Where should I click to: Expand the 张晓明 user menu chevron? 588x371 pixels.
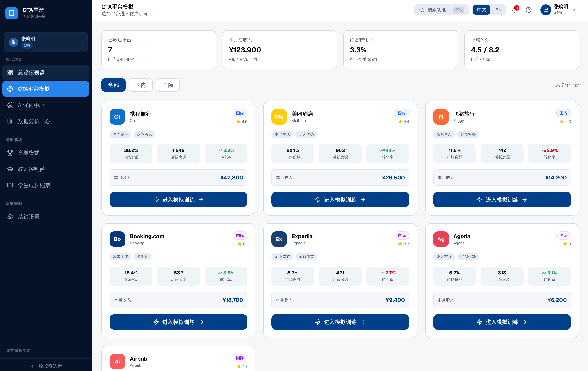574,10
